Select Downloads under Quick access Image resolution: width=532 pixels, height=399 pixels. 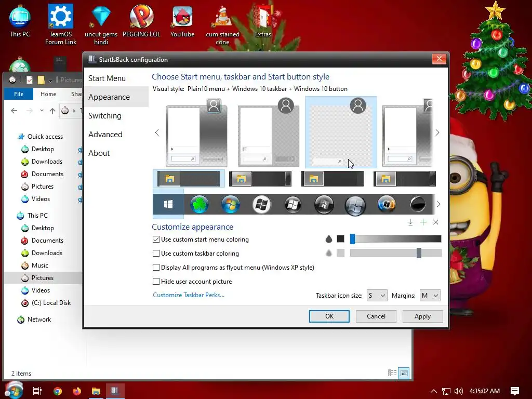pos(47,162)
